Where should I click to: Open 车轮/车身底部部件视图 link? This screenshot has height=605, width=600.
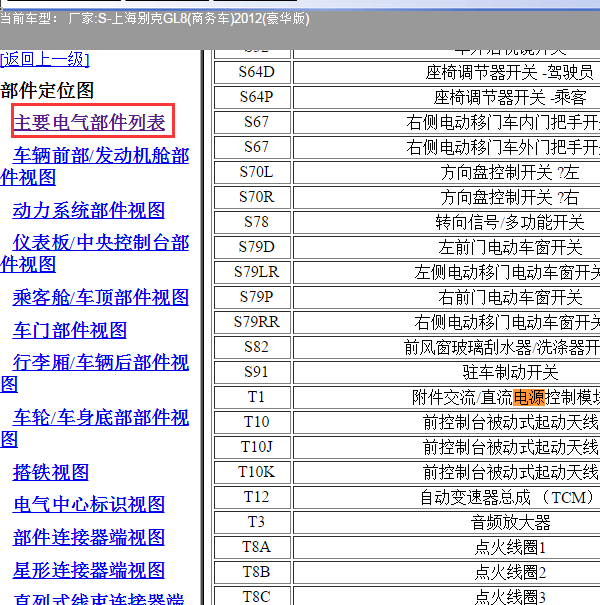95,428
